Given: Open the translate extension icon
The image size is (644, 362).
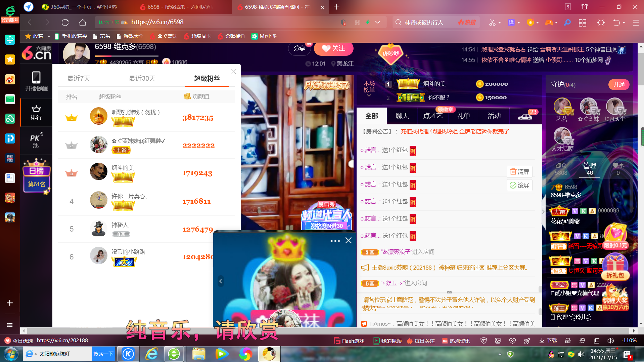Looking at the screenshot, I should [511, 23].
